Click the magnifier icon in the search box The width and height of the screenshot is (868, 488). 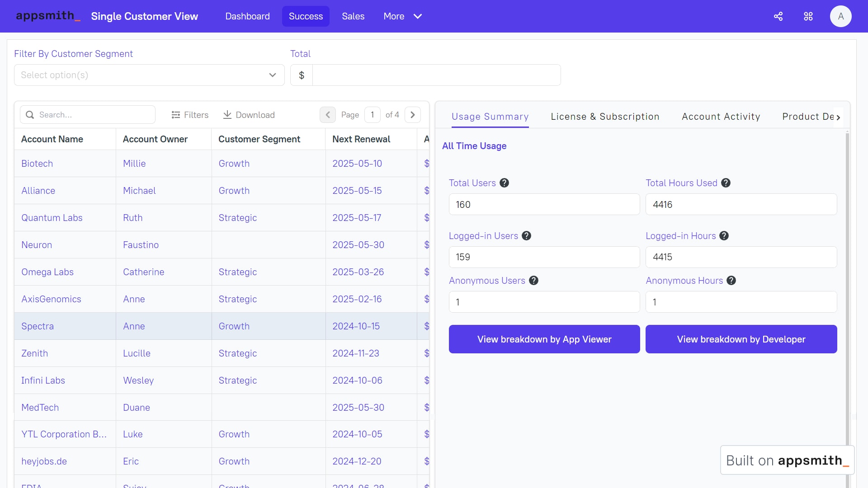point(29,114)
